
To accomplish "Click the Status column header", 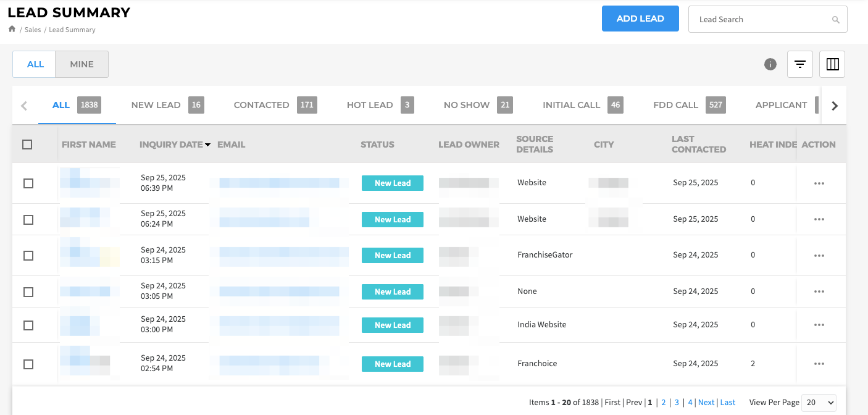I will point(377,145).
